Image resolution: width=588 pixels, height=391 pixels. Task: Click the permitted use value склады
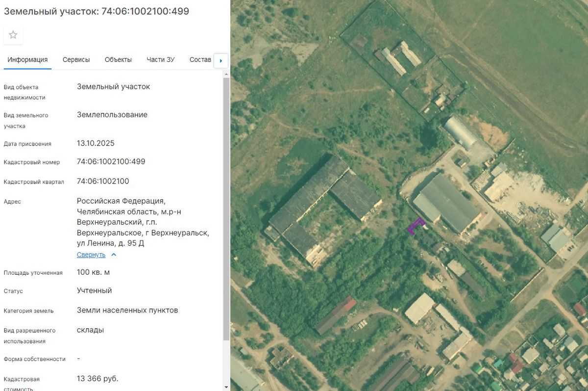(91, 330)
